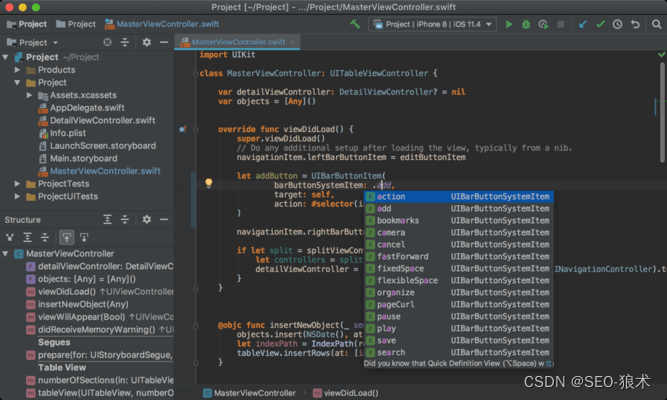Image resolution: width=667 pixels, height=400 pixels.
Task: Expand Assets.xcassets folder
Action: 29,95
